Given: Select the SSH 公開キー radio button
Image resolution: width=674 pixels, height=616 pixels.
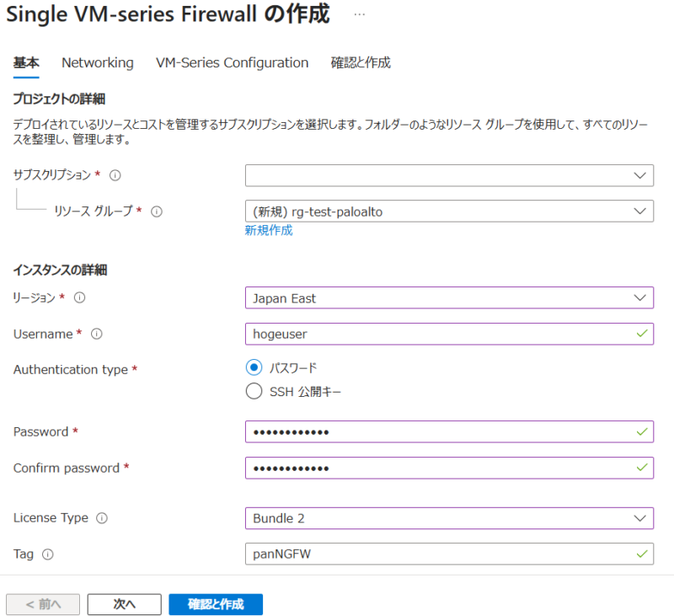Looking at the screenshot, I should point(254,391).
